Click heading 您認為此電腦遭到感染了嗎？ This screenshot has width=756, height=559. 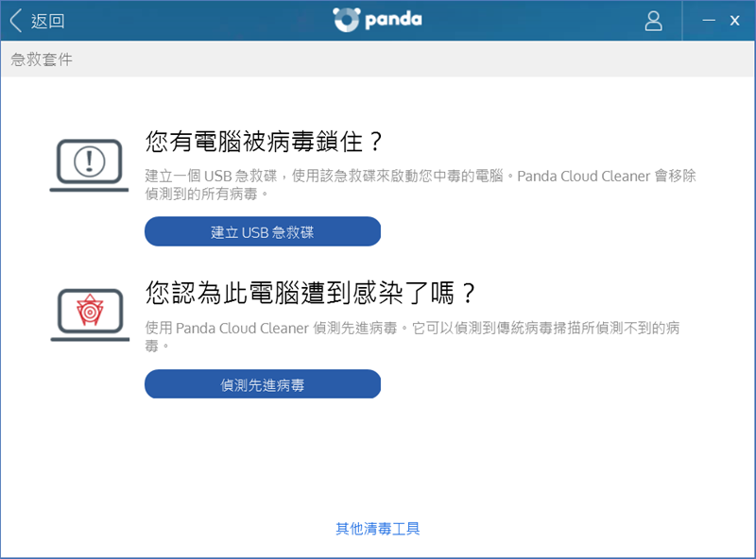[311, 293]
